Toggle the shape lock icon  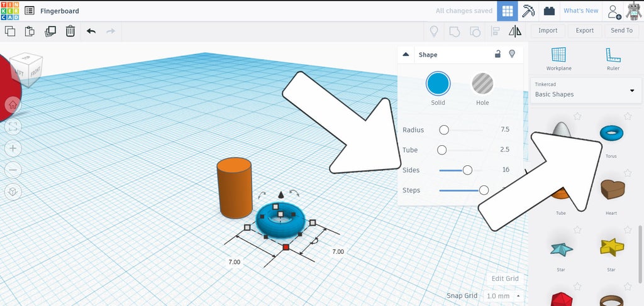point(497,54)
